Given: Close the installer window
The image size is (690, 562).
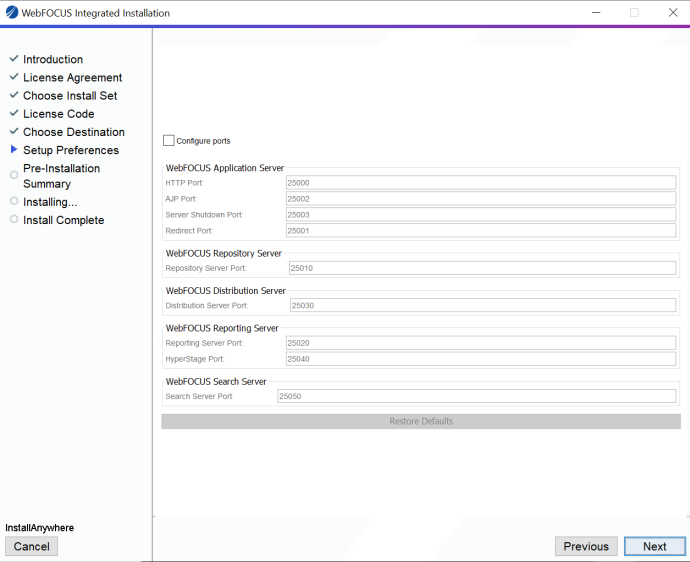Looking at the screenshot, I should [673, 13].
